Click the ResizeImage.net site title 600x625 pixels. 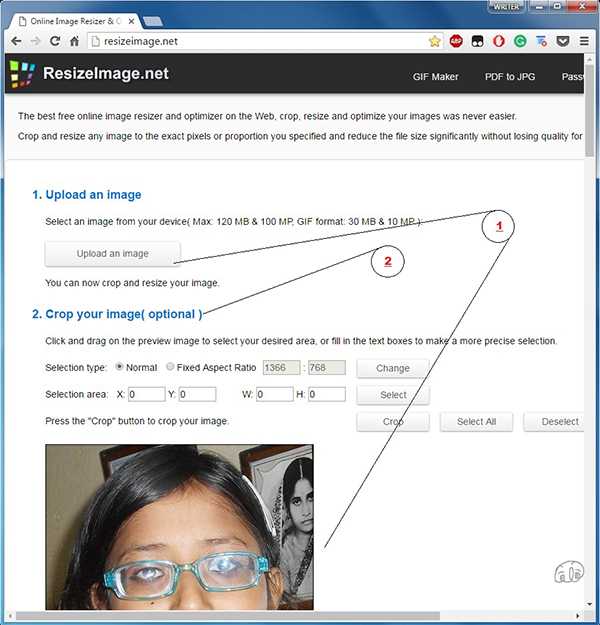click(106, 73)
